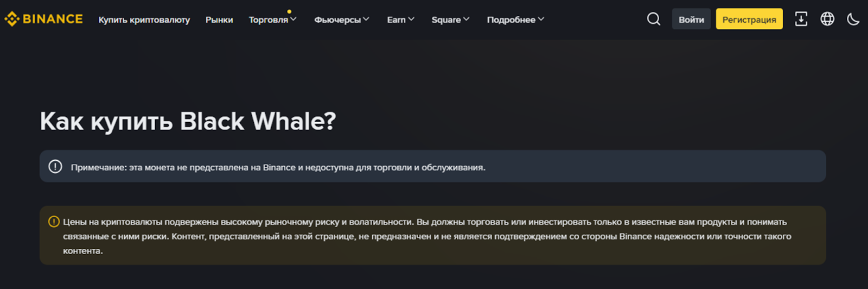This screenshot has width=868, height=289.
Task: Click the crypto price risk warning text
Action: (x=423, y=236)
